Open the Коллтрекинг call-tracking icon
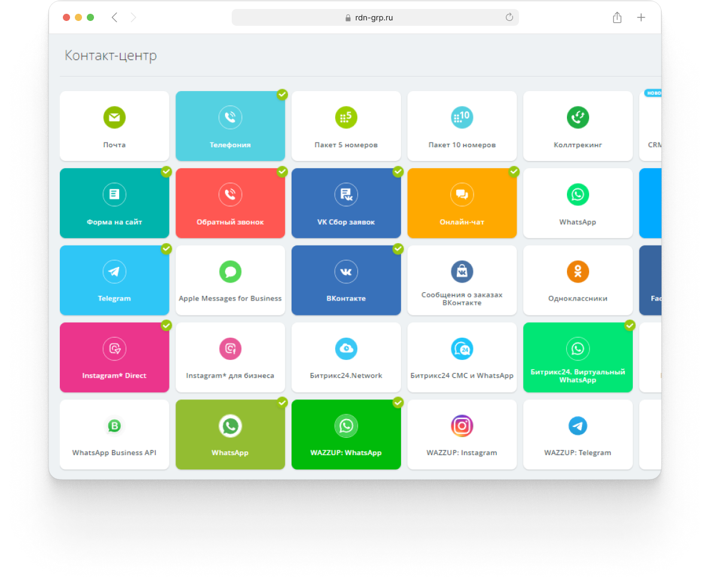Screen dimensions: 710x588 pos(578,118)
